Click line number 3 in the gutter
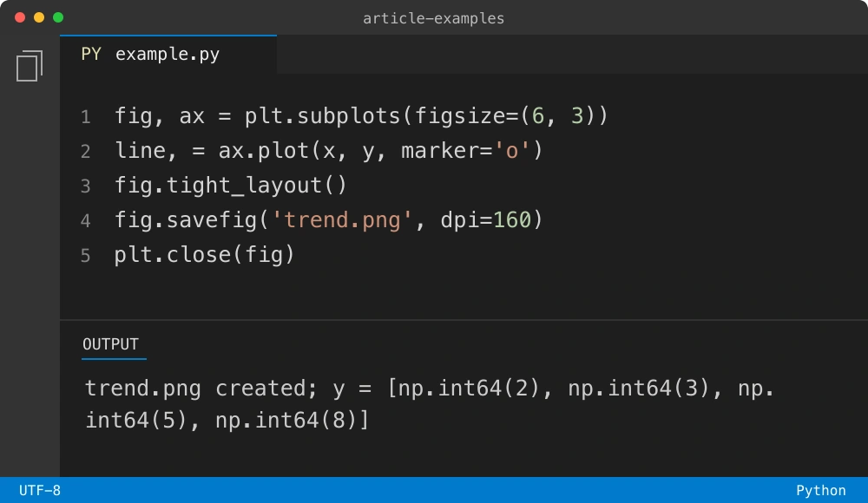The width and height of the screenshot is (868, 503). click(85, 186)
